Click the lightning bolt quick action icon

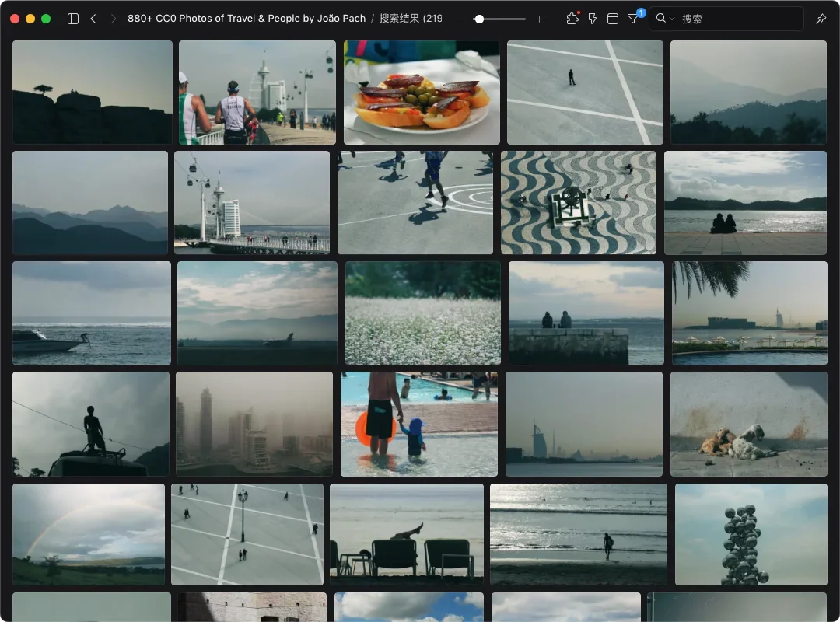[593, 19]
